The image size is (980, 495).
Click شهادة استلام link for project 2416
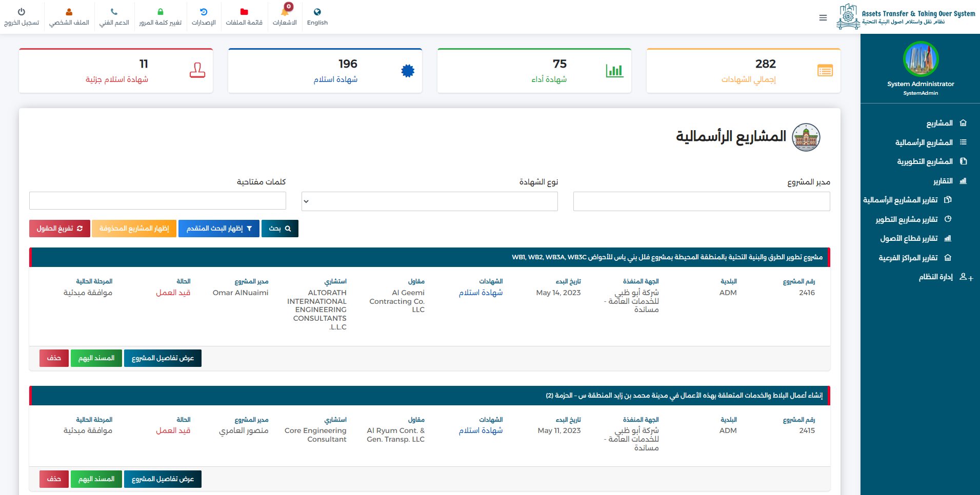481,293
